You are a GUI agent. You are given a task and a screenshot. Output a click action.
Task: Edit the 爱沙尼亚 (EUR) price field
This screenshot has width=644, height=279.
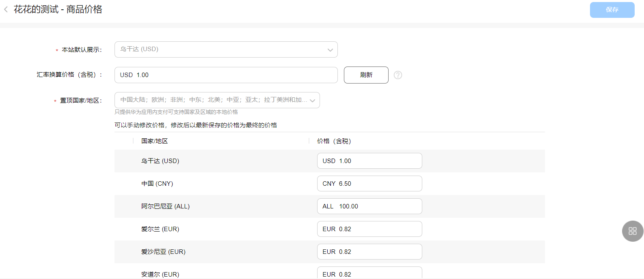coord(370,252)
